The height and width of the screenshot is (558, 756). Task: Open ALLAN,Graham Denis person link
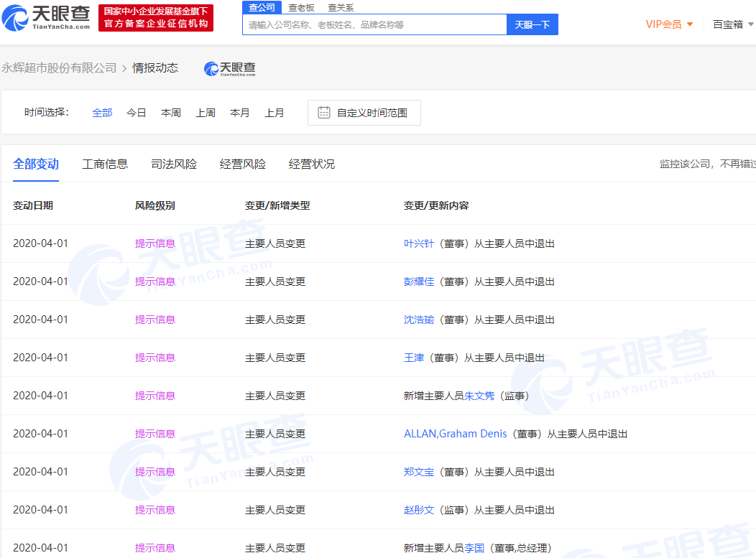point(455,434)
